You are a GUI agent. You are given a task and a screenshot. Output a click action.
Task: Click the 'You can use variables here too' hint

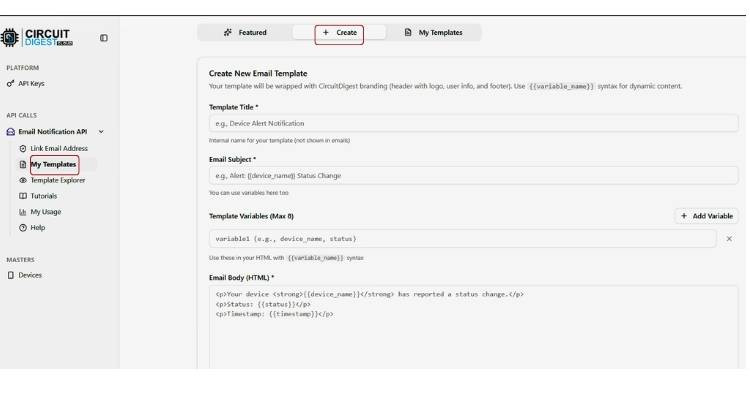(x=249, y=193)
